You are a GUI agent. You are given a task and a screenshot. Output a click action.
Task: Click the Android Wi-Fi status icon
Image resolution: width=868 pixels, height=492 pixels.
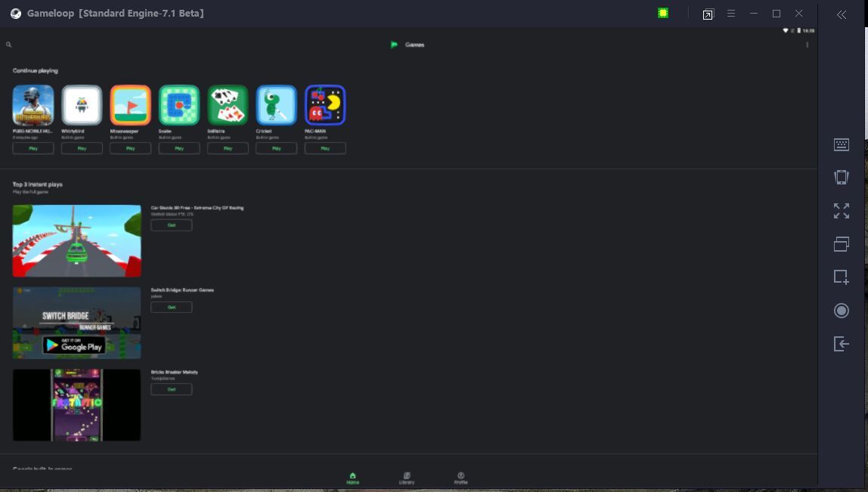tap(786, 30)
